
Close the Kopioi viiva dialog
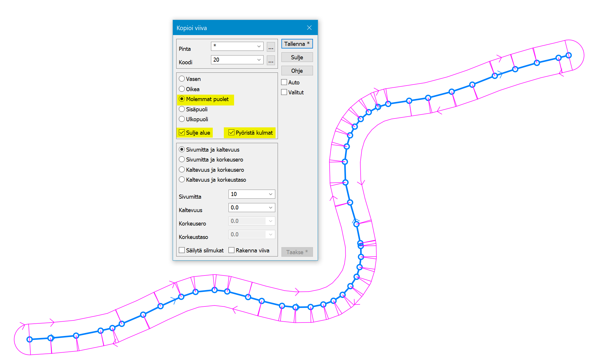[x=309, y=28]
